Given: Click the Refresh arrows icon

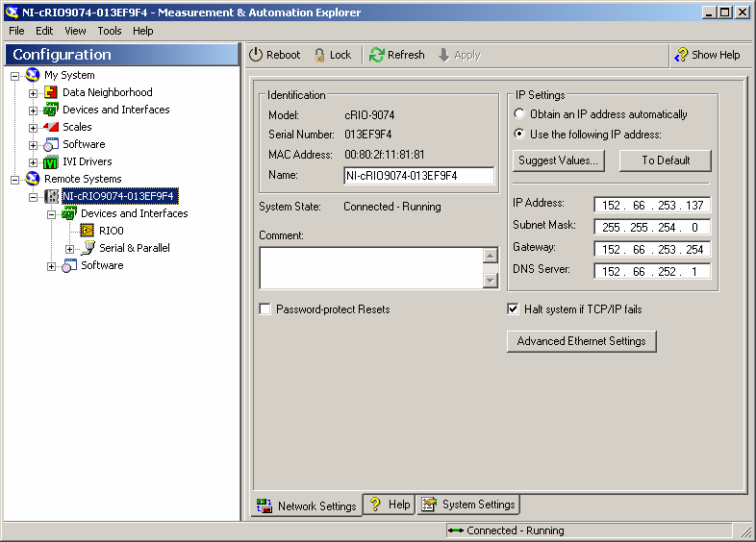Looking at the screenshot, I should [376, 55].
